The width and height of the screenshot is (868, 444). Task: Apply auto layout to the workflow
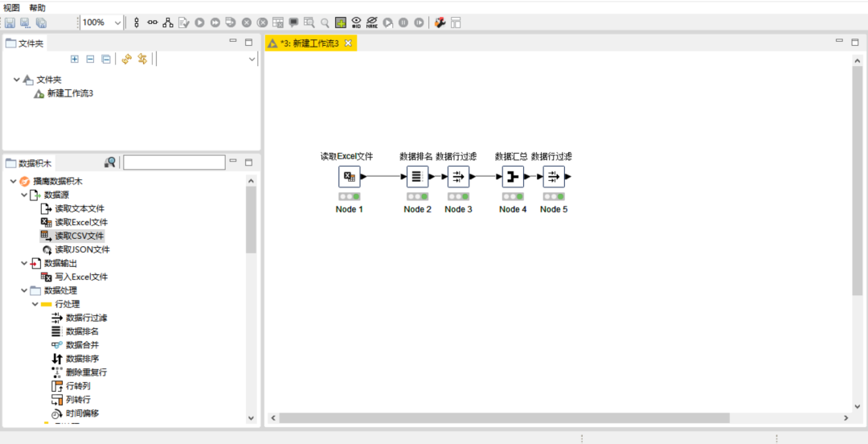pos(168,23)
